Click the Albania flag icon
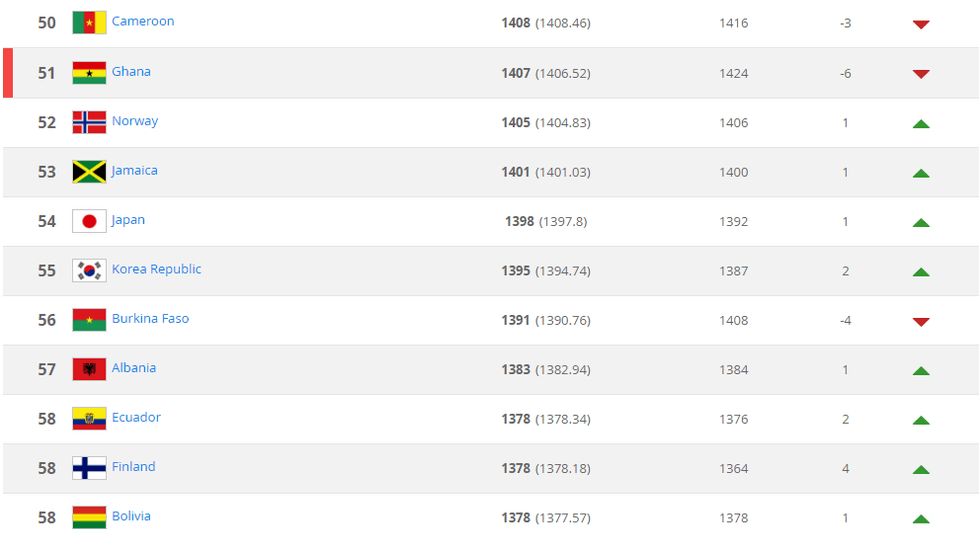Image resolution: width=980 pixels, height=537 pixels. pyautogui.click(x=89, y=369)
